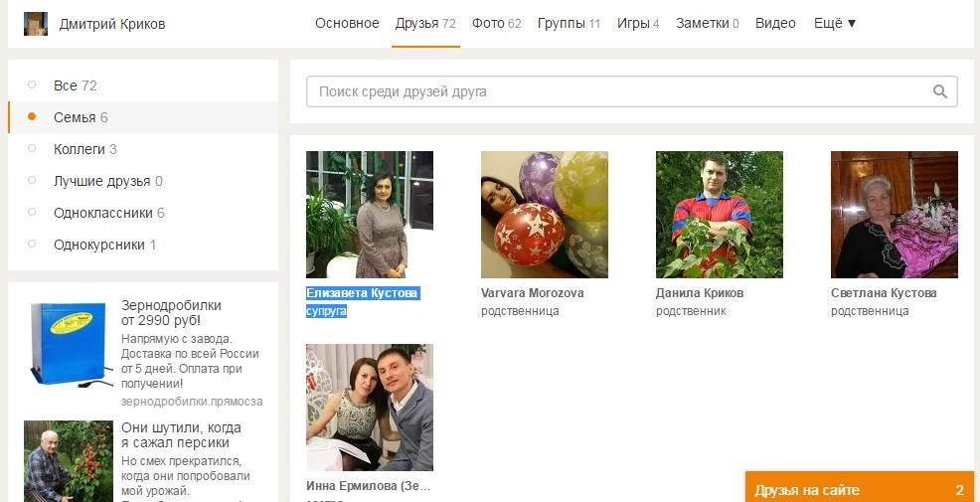The width and height of the screenshot is (980, 502).
Task: Click Данила Криков's photo thumbnail
Action: pos(720,215)
